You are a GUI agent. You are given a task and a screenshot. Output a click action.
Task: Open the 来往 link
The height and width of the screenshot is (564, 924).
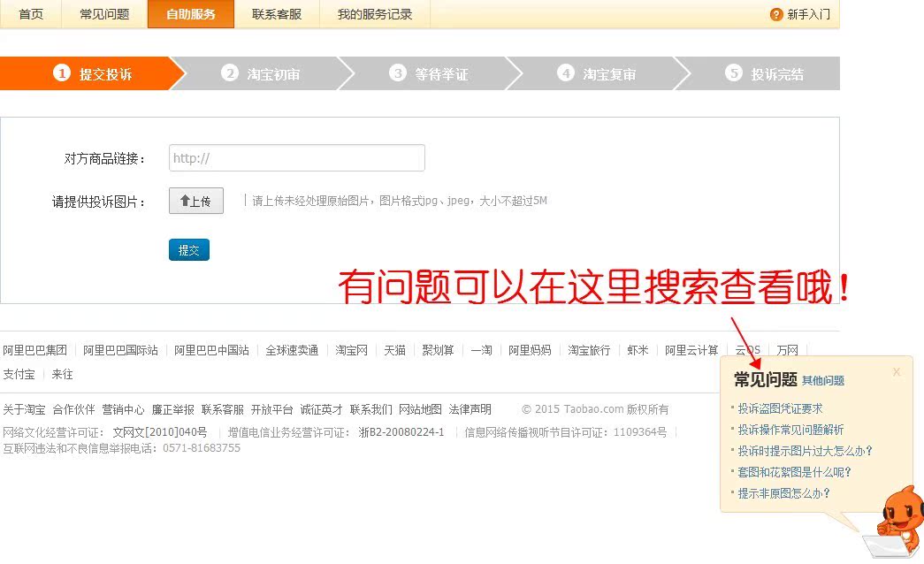coord(62,374)
